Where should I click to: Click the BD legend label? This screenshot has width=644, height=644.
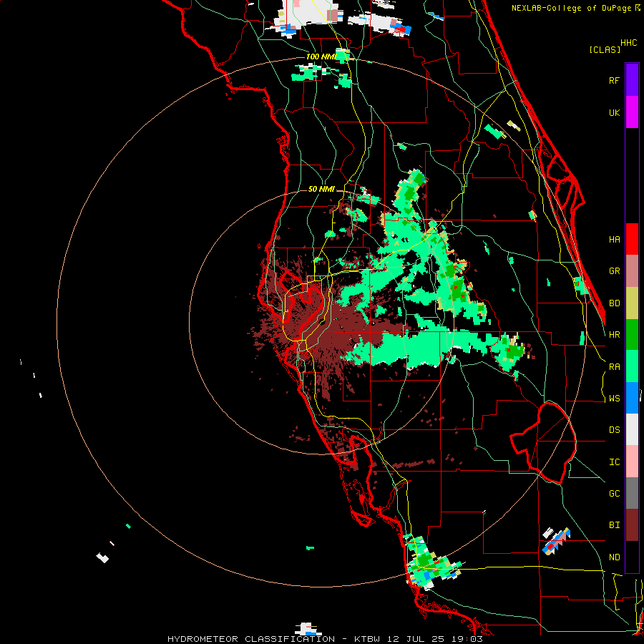click(x=614, y=303)
